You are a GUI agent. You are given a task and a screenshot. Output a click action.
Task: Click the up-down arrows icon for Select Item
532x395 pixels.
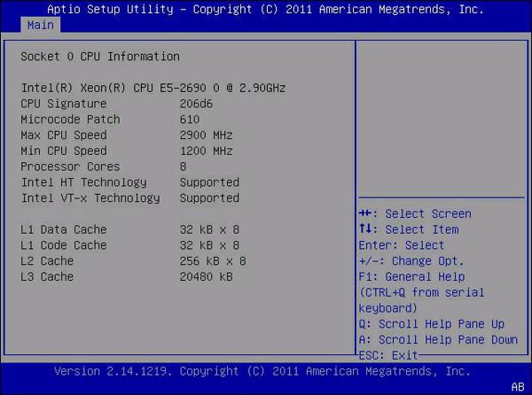coord(365,228)
